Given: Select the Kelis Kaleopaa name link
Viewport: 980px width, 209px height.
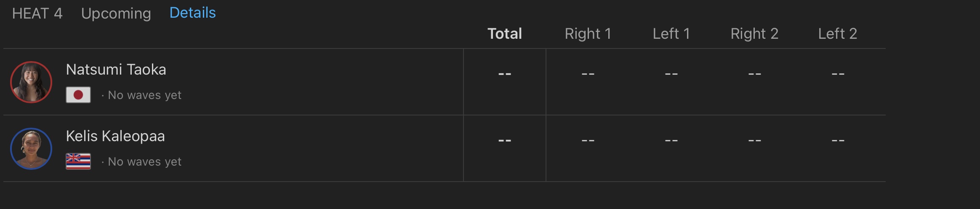Looking at the screenshot, I should point(115,136).
